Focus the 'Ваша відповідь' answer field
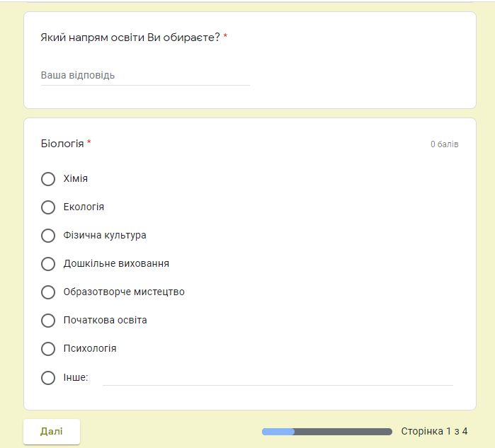The height and width of the screenshot is (448, 495). tap(145, 75)
